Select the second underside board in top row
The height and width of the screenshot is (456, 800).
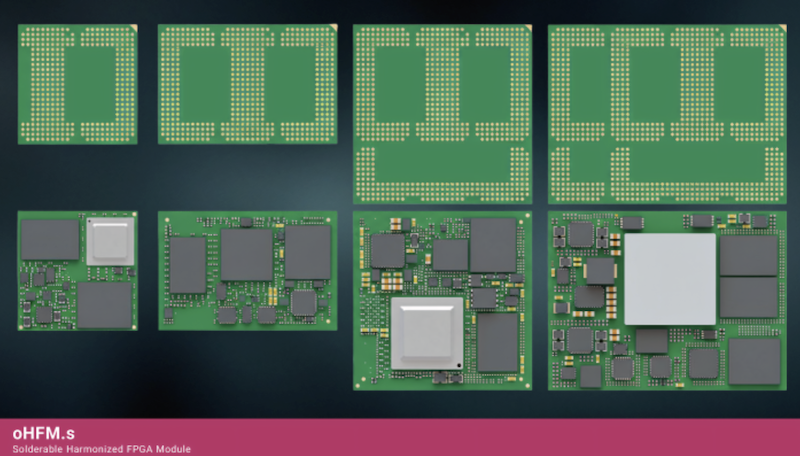point(247,84)
